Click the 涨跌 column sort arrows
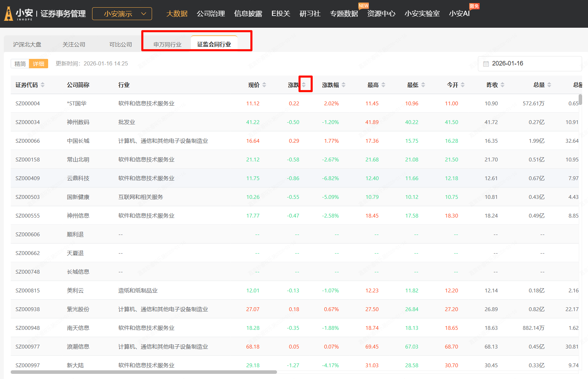588x379 pixels. point(304,85)
